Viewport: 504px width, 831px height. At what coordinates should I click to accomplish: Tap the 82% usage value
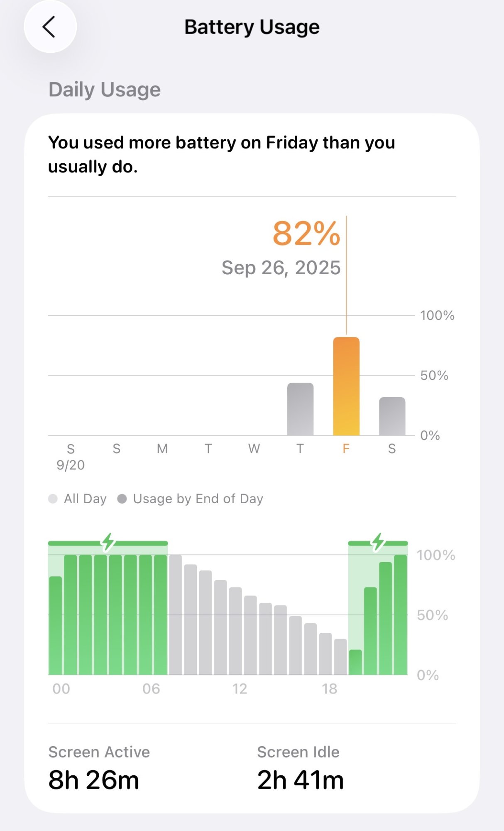(x=306, y=234)
